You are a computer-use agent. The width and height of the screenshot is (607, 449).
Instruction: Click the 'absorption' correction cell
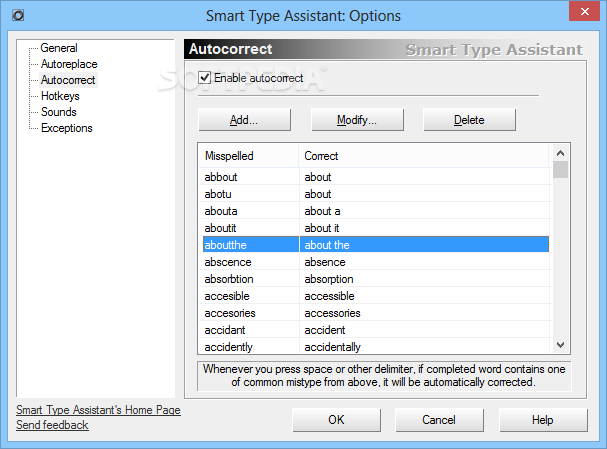424,279
